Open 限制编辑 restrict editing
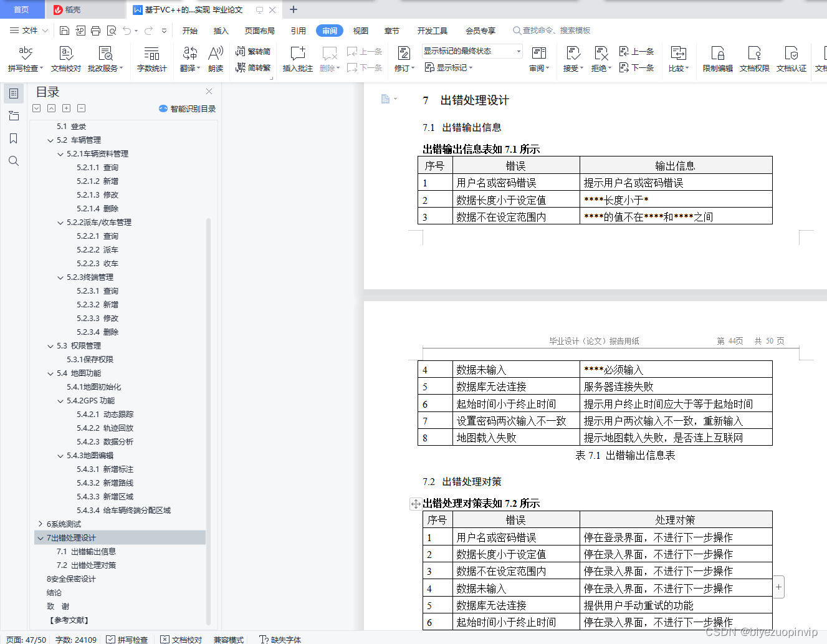Viewport: 827px width, 644px height. [716, 59]
